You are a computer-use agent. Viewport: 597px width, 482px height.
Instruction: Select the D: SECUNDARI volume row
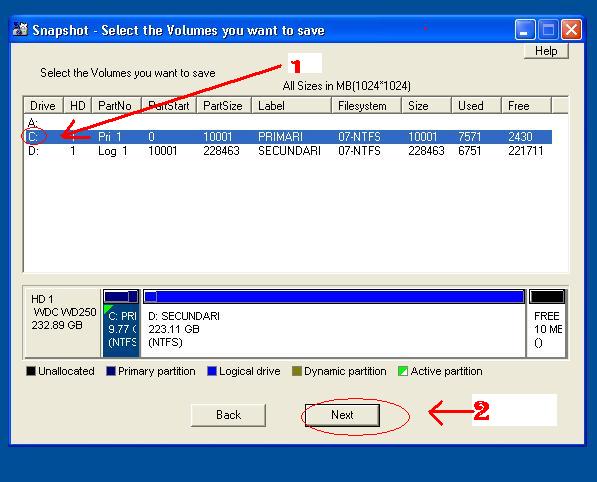[288, 151]
